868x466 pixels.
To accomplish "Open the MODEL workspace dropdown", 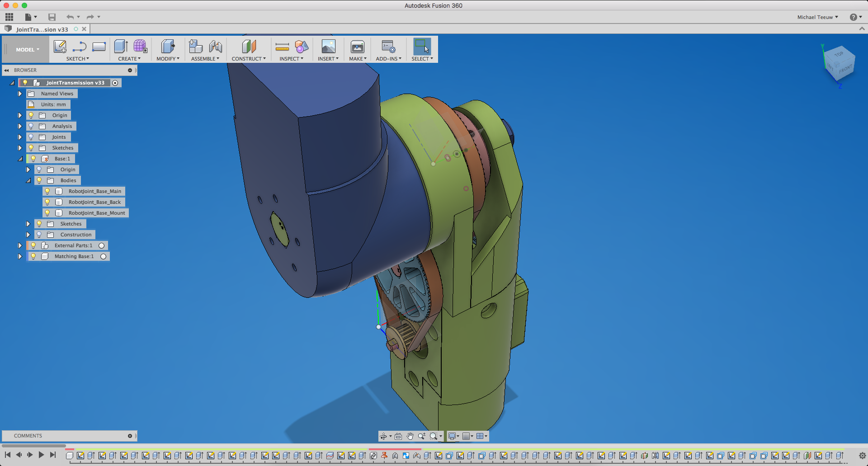I will pyautogui.click(x=27, y=50).
